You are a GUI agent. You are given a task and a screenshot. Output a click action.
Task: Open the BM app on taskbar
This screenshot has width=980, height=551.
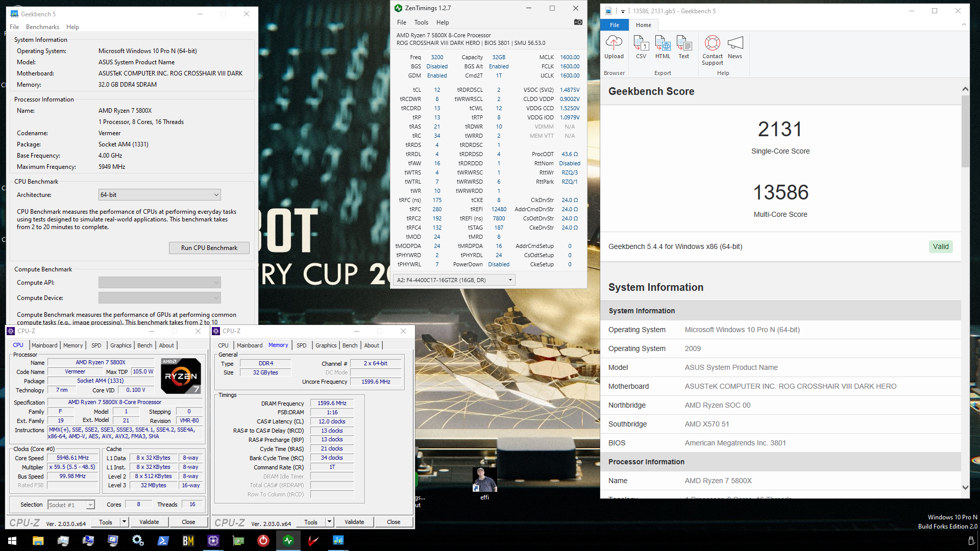(188, 541)
